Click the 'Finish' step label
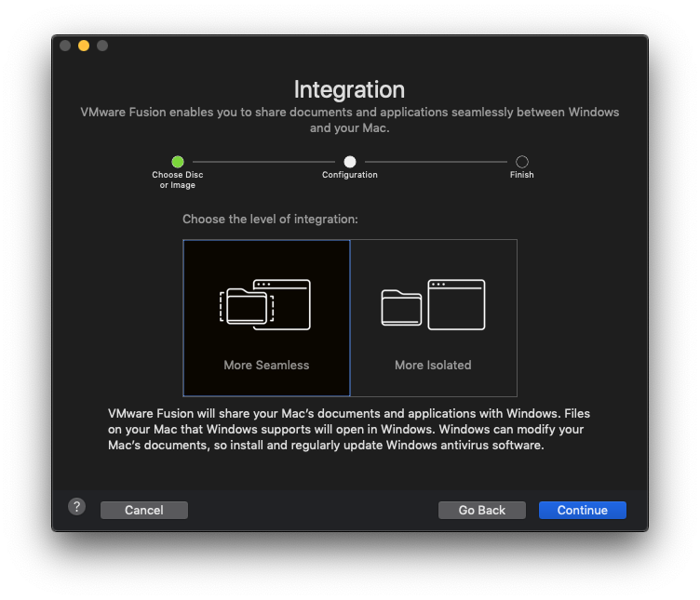 click(522, 175)
